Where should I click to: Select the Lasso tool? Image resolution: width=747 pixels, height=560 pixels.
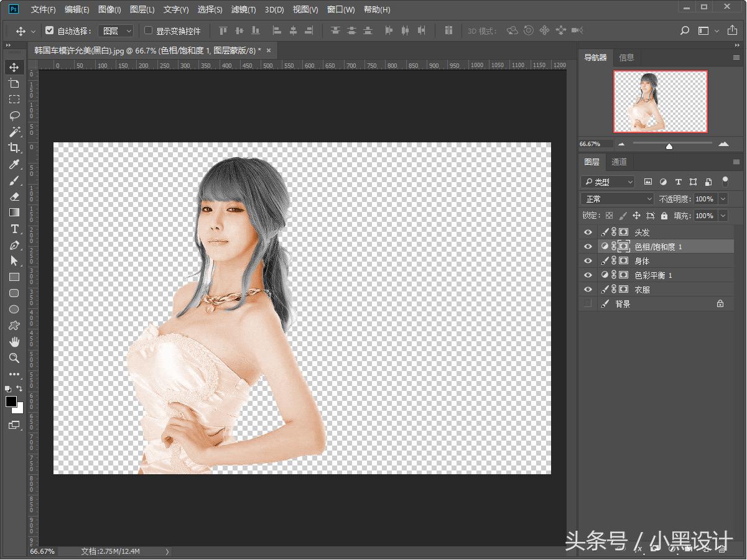(14, 116)
